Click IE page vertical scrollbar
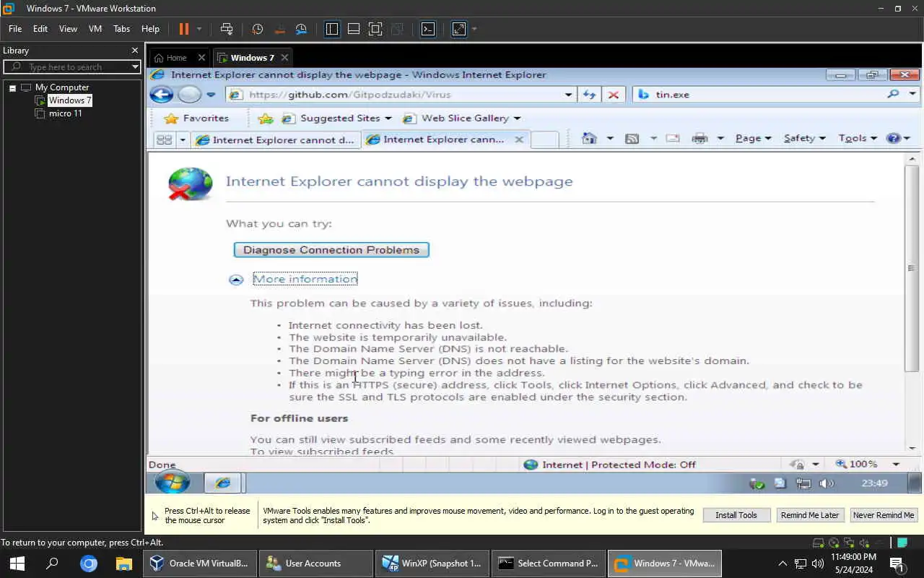Viewport: 924px width, 578px height. pos(912,268)
